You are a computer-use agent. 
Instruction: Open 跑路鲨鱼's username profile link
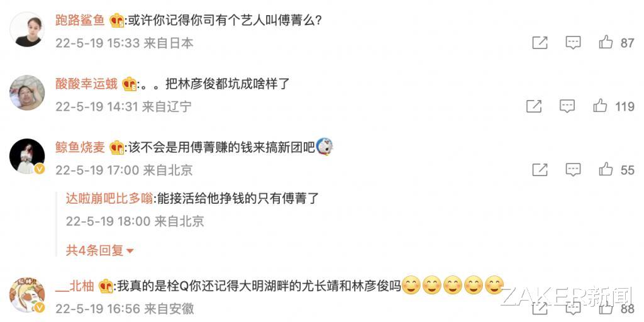(x=80, y=21)
